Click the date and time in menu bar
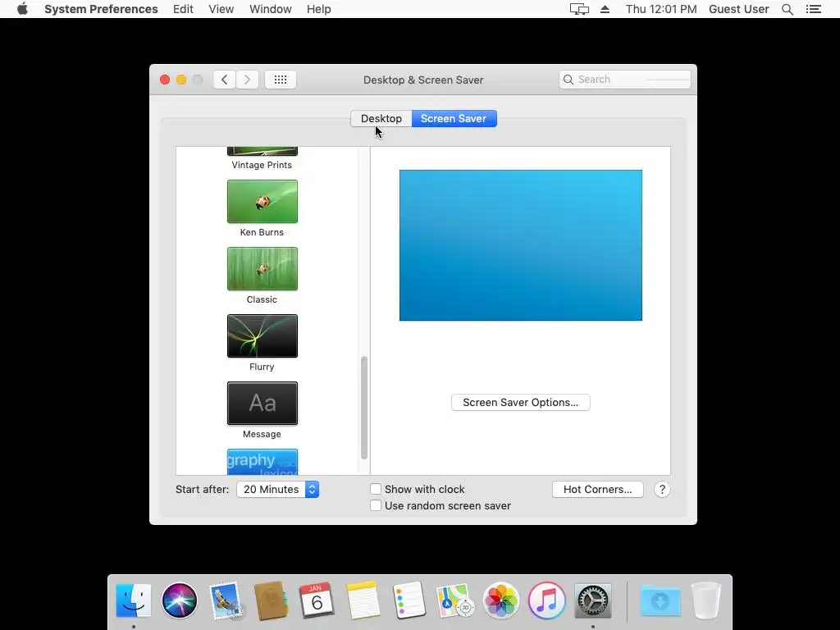 point(661,9)
